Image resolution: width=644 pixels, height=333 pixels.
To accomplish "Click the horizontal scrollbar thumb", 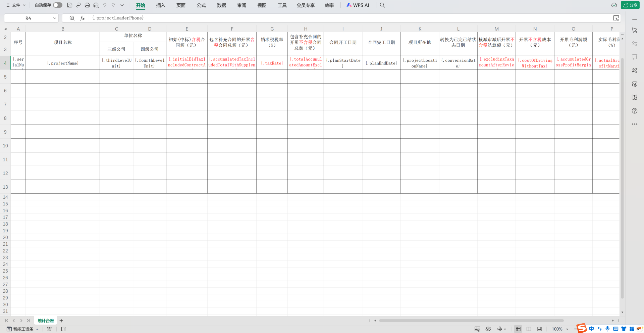I will (471, 321).
